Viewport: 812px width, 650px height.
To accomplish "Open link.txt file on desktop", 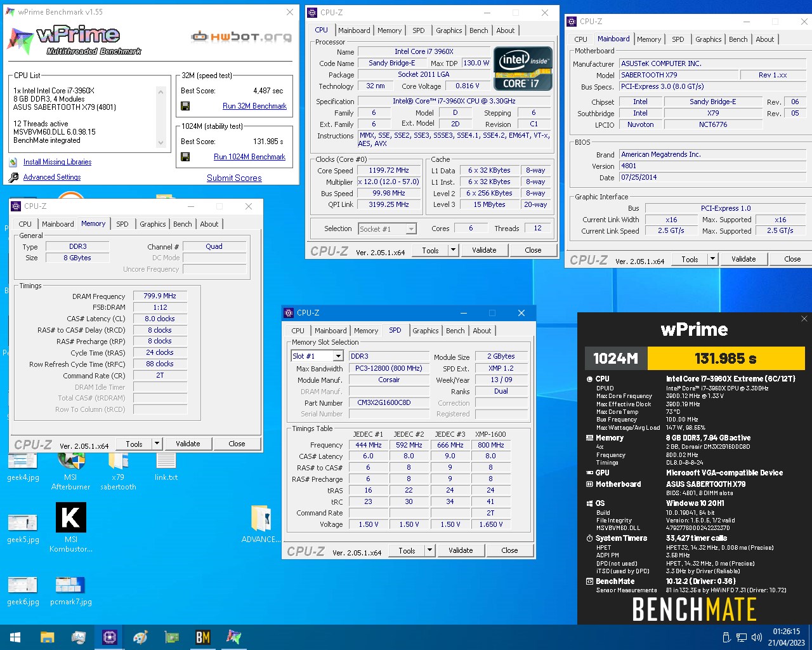I will coord(166,466).
